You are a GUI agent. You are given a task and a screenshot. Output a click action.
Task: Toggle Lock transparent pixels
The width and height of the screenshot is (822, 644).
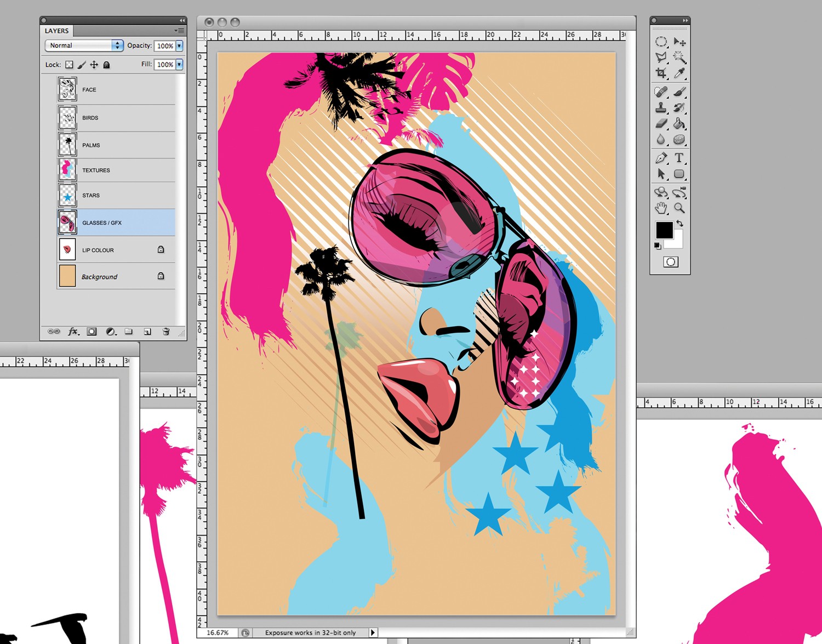(69, 65)
